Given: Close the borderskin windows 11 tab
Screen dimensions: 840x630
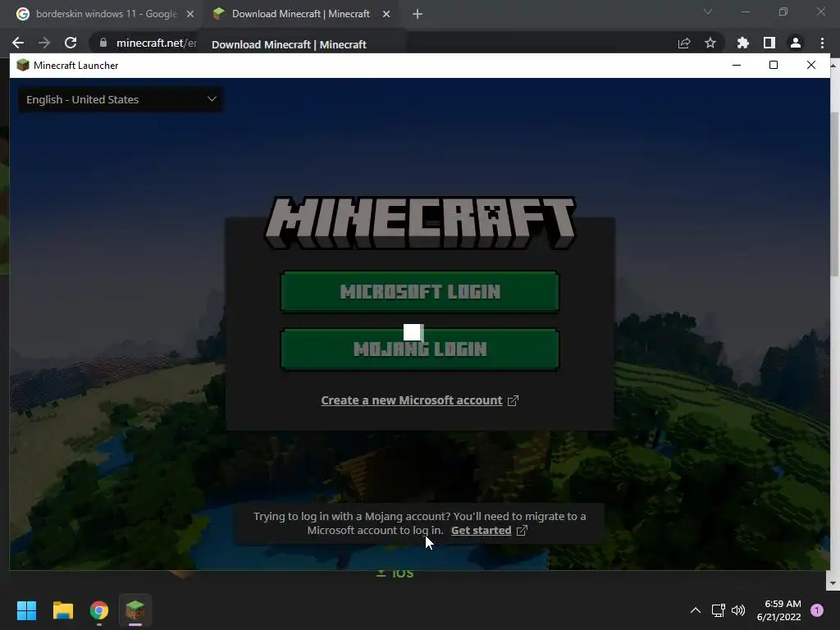Looking at the screenshot, I should coord(190,15).
